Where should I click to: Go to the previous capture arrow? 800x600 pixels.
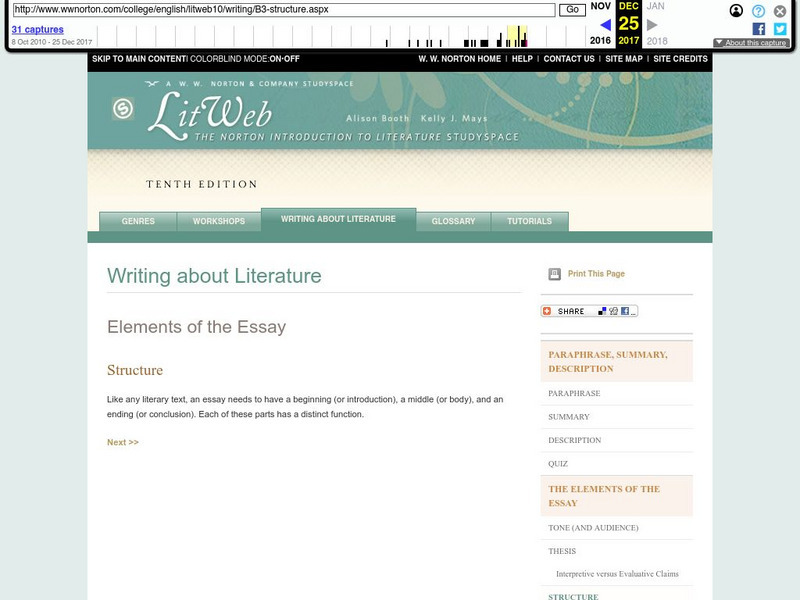606,24
